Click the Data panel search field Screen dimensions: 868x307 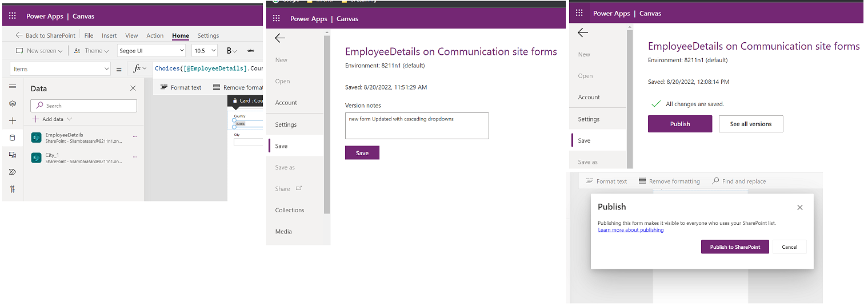click(83, 106)
